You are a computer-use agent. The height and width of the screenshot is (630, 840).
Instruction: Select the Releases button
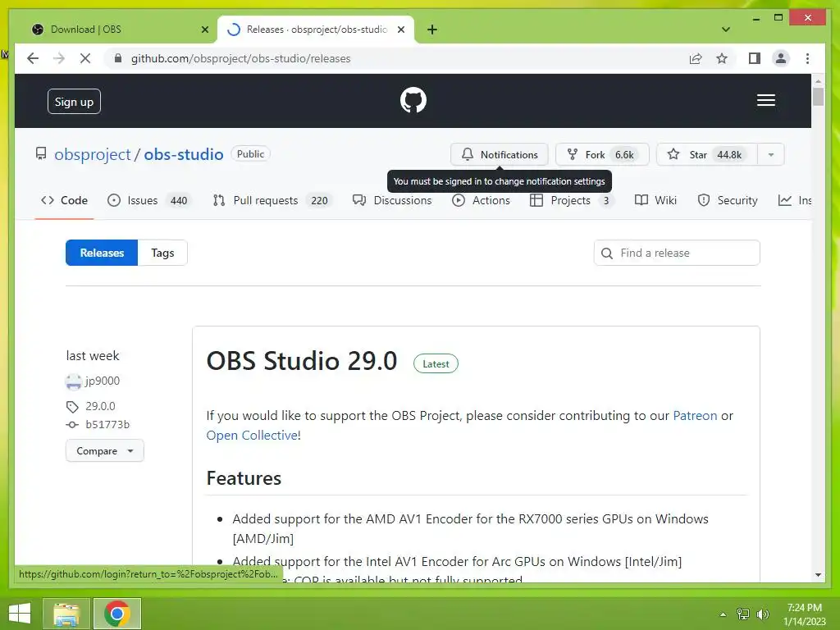102,253
